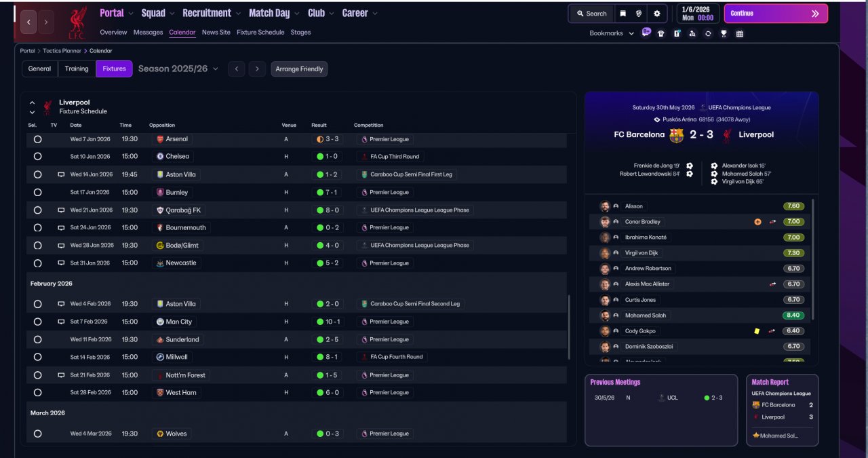Click Alexis Mac Allister's substitution arrow icon

(x=772, y=284)
